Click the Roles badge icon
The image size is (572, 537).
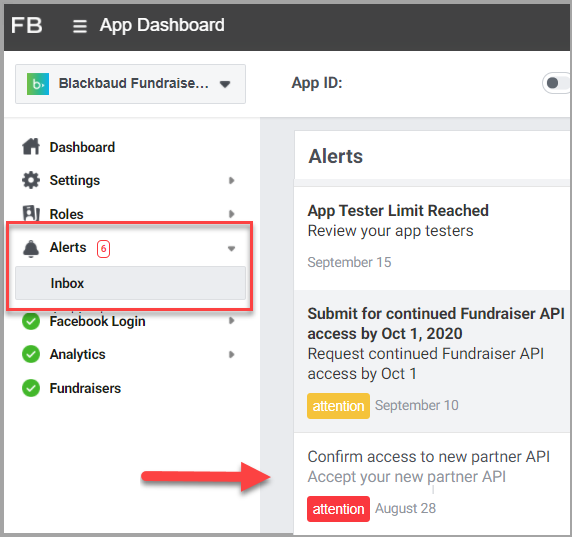tap(31, 213)
